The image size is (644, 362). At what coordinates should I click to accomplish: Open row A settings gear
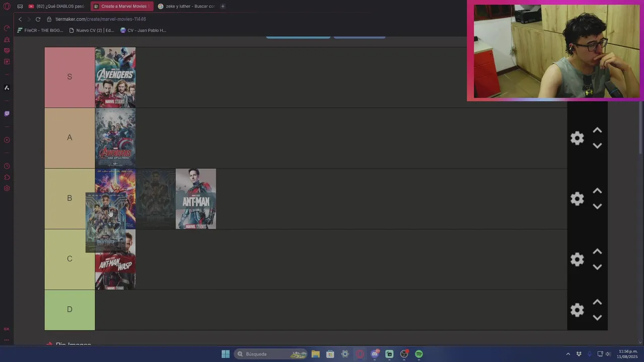point(577,138)
